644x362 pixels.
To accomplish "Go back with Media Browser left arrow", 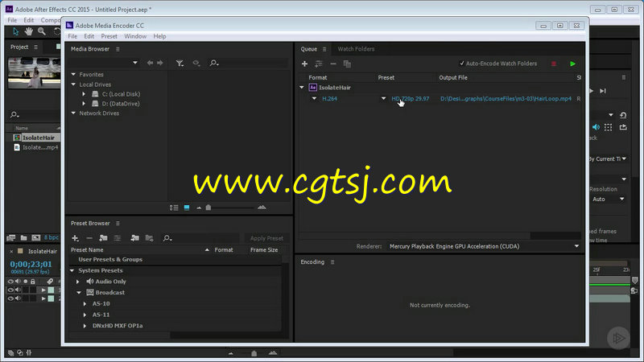I will [150, 63].
